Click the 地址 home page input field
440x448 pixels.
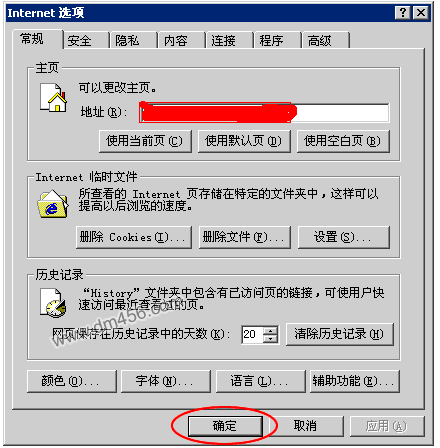(264, 113)
